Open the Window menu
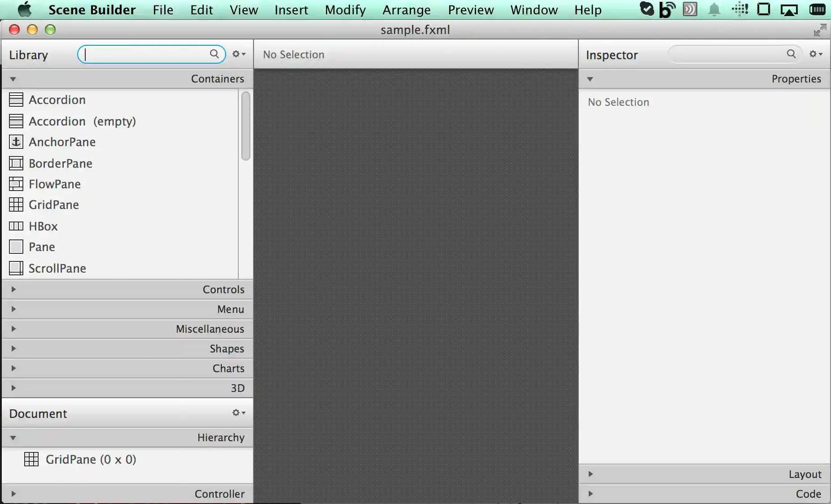 point(534,9)
